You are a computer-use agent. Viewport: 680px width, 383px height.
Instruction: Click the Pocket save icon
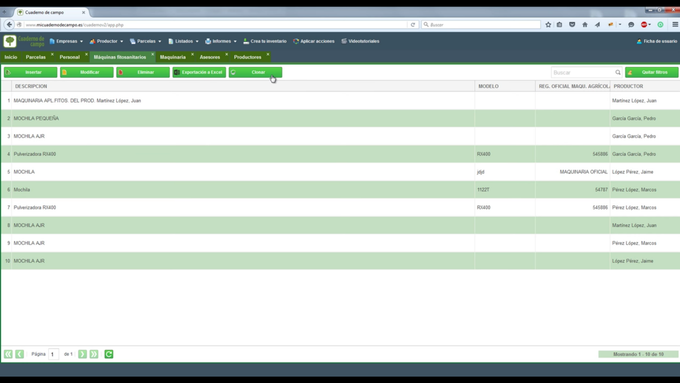click(x=572, y=25)
